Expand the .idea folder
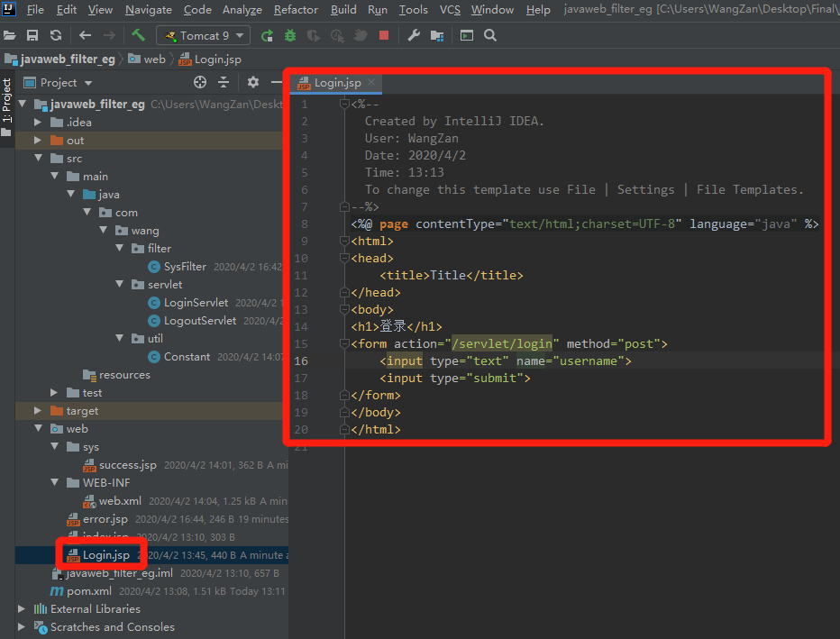This screenshot has width=840, height=639. click(x=38, y=123)
